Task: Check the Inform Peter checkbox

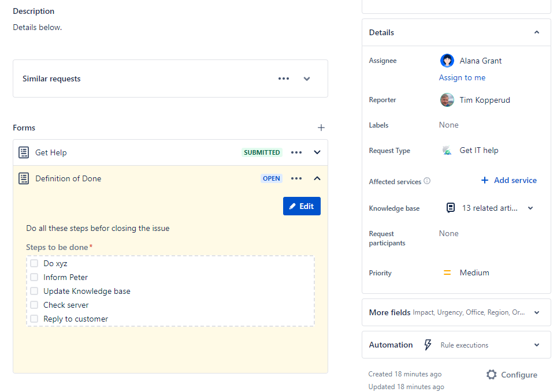Action: (34, 277)
